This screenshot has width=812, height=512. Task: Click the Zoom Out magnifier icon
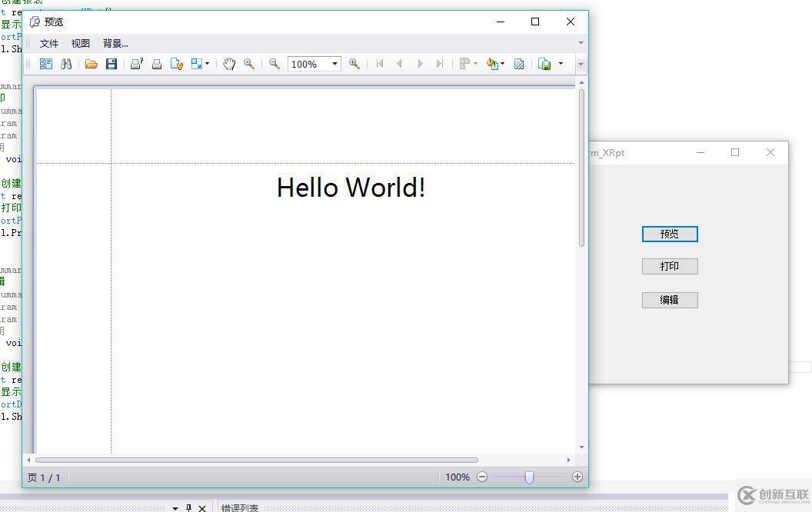[274, 64]
